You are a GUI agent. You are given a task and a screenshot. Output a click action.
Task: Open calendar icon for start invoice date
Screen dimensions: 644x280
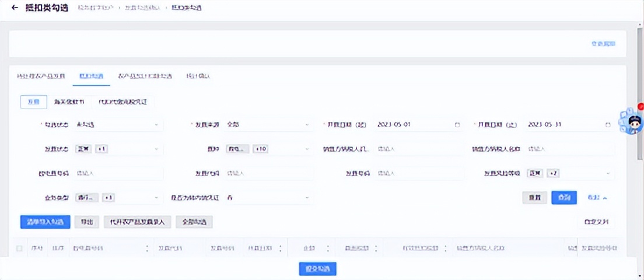click(457, 125)
